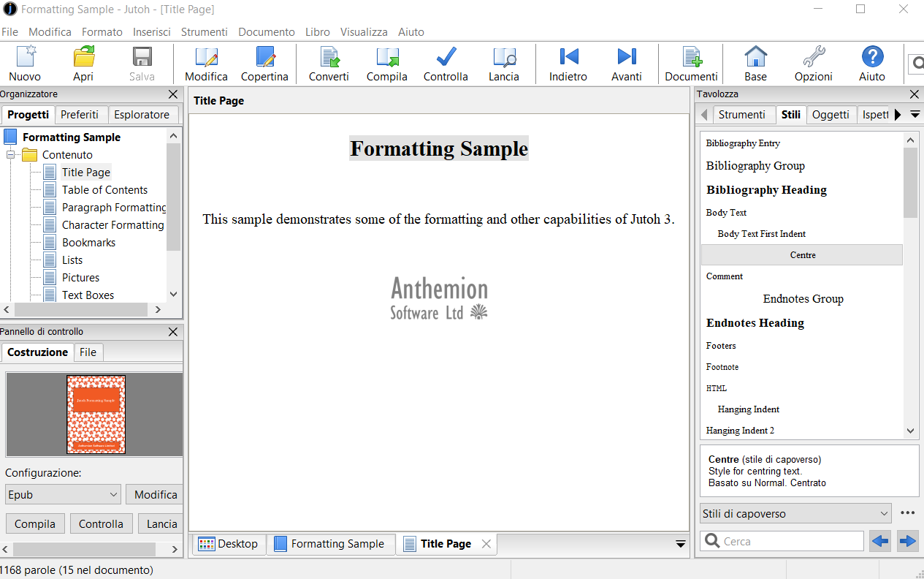
Task: Go back with the Indietro icon
Action: pos(568,57)
